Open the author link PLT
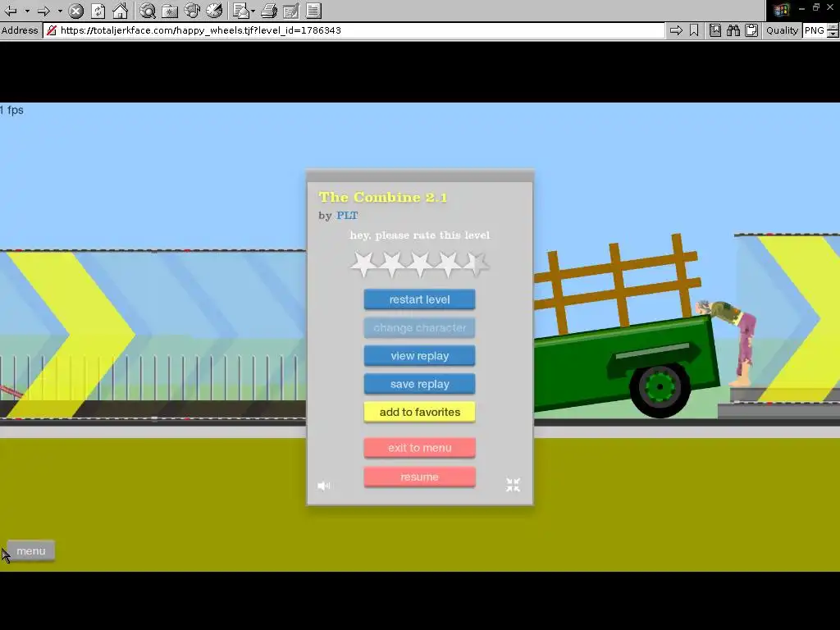 tap(347, 216)
